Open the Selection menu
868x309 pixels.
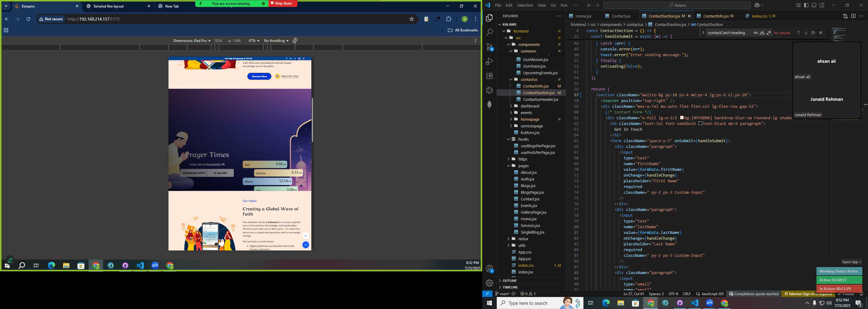click(x=525, y=5)
